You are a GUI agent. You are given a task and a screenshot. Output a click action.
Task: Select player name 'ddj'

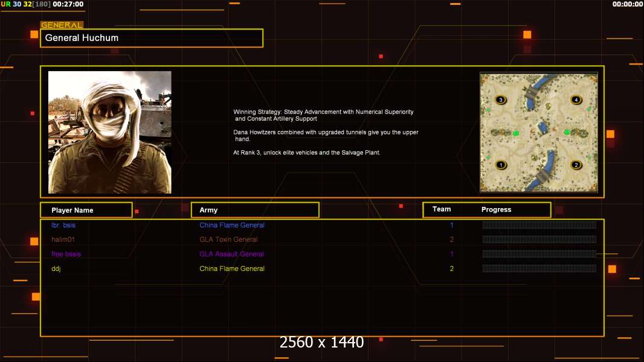(x=56, y=269)
